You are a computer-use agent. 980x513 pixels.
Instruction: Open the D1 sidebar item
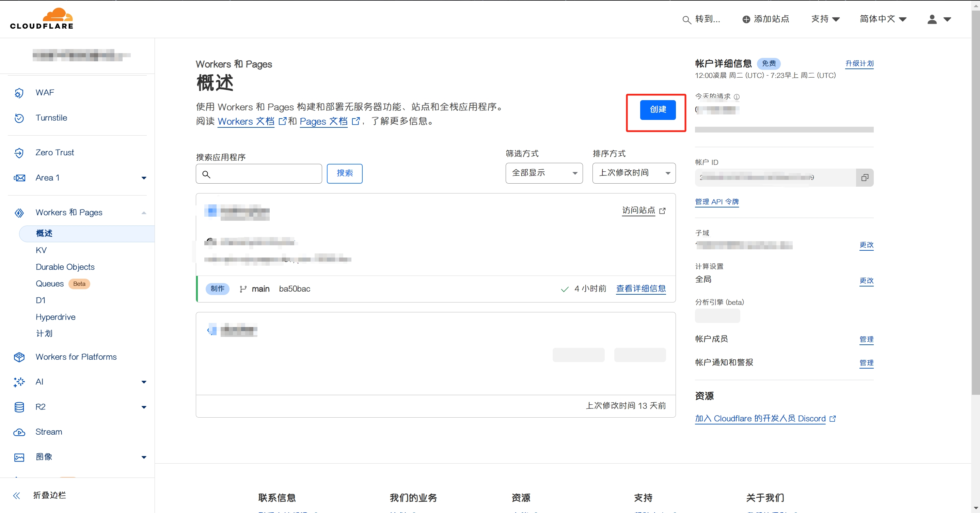(40, 301)
